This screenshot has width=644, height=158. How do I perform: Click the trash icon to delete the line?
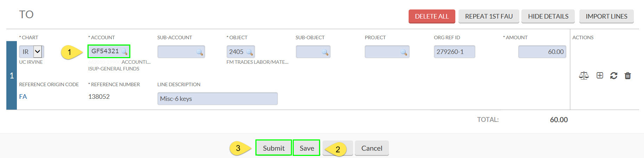click(x=627, y=75)
